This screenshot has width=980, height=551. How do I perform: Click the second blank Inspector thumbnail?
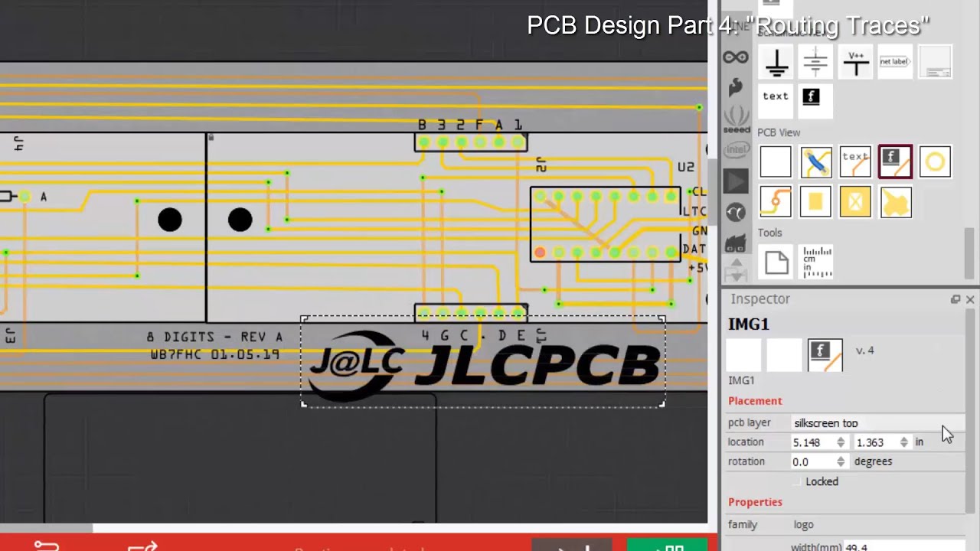tap(784, 355)
